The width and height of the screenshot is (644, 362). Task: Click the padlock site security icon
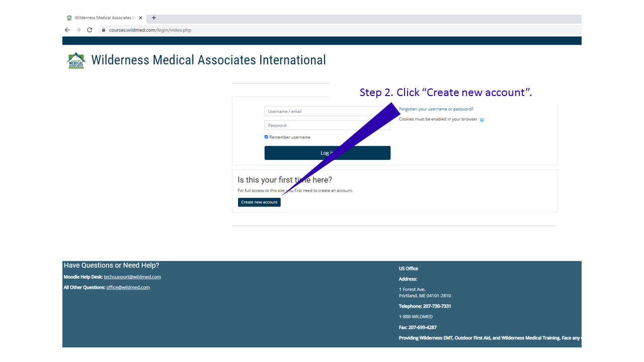click(x=104, y=30)
